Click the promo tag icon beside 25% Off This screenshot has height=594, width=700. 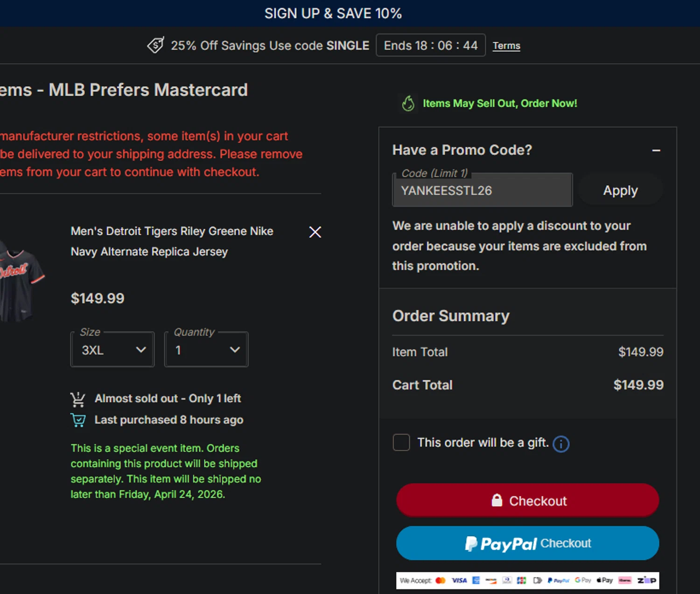[x=155, y=45]
